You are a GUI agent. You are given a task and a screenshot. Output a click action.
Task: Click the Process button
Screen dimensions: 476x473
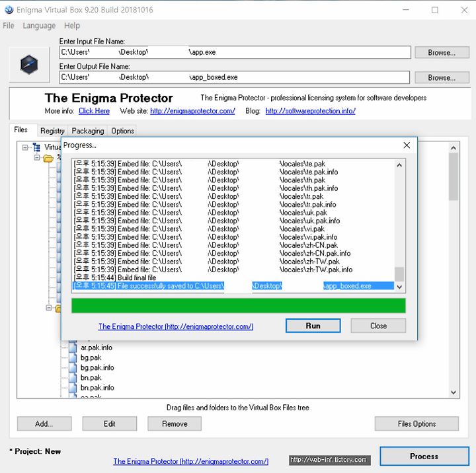point(424,456)
